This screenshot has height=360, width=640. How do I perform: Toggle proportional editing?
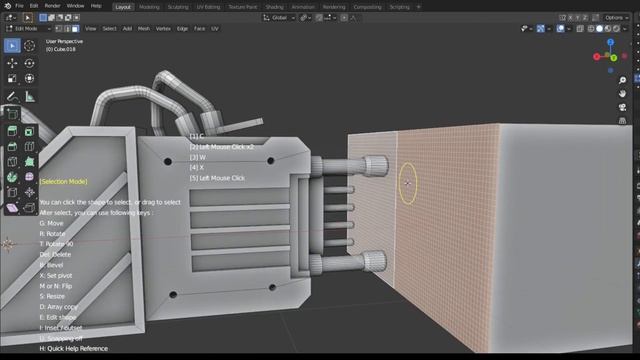click(x=344, y=18)
